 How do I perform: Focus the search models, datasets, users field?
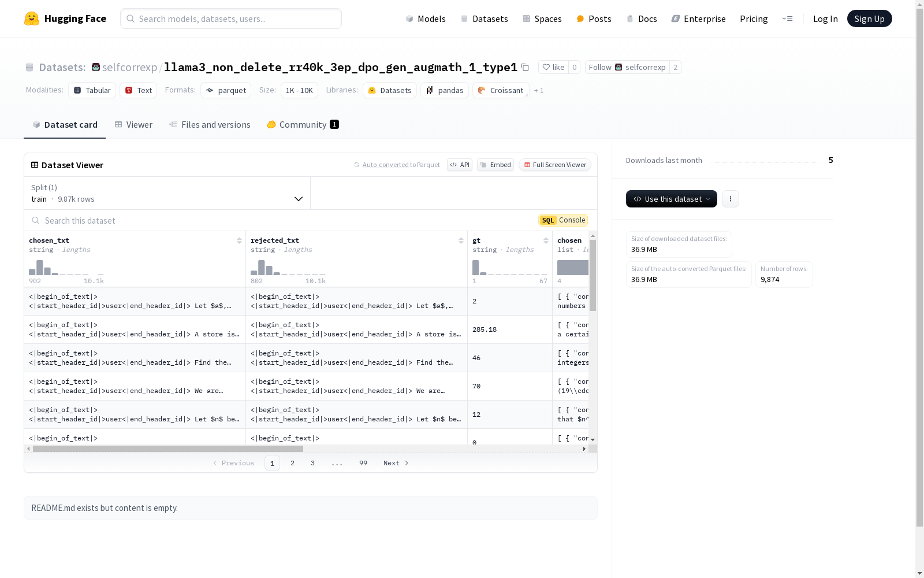point(231,18)
